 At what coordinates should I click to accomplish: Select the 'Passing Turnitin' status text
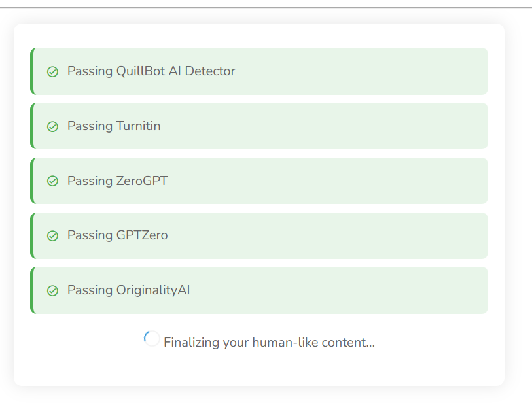click(114, 126)
